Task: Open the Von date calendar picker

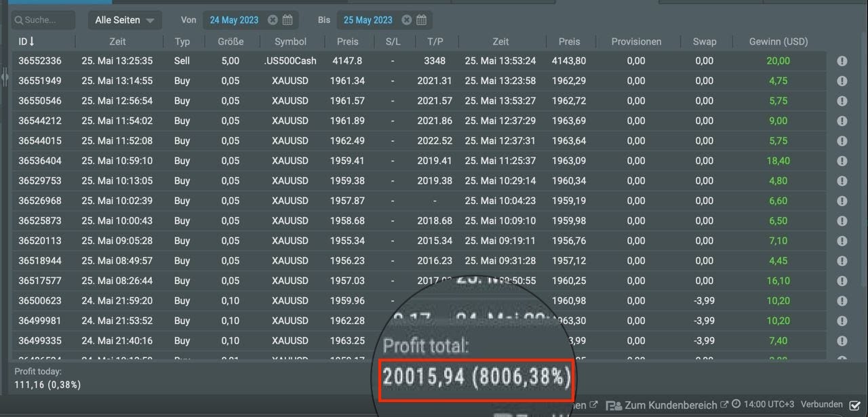Action: coord(288,20)
